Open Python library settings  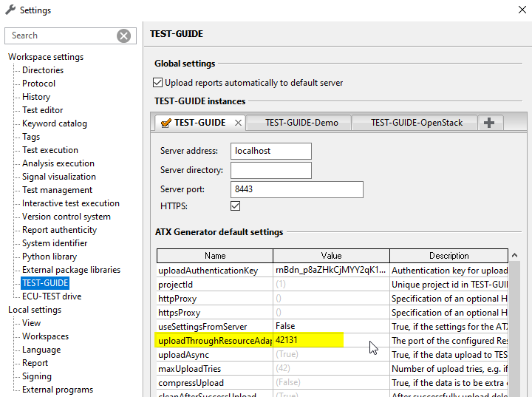(x=50, y=257)
